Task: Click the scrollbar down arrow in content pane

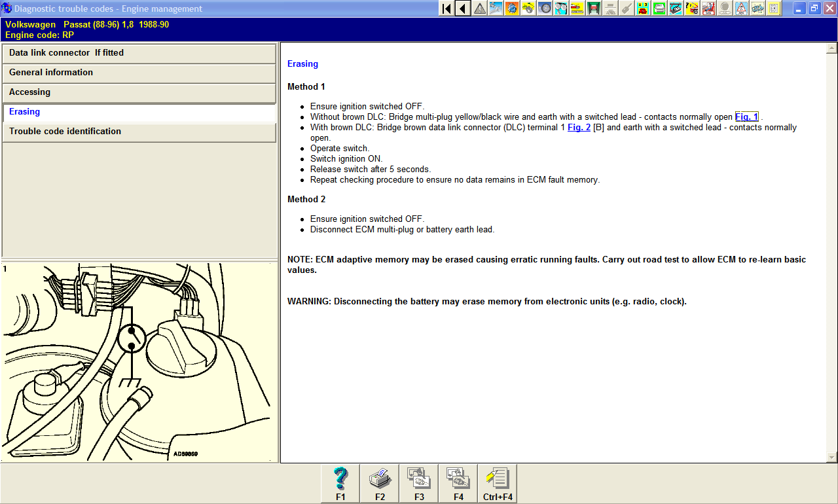Action: (x=832, y=458)
